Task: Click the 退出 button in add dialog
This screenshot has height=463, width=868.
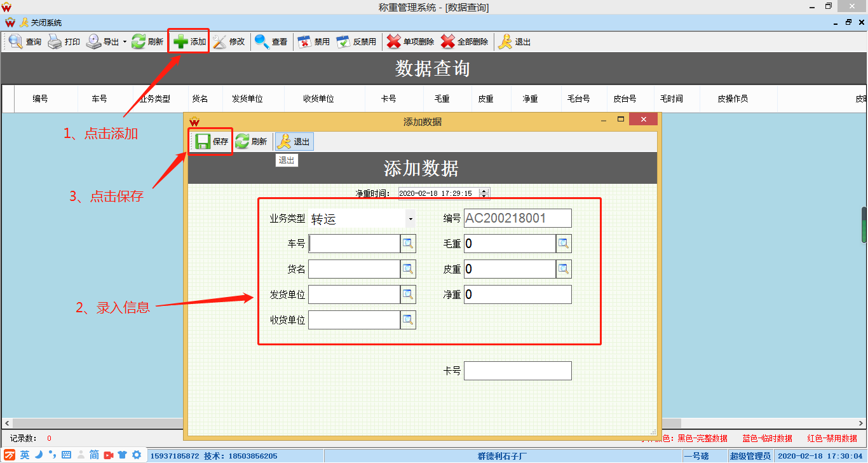Action: pos(294,142)
